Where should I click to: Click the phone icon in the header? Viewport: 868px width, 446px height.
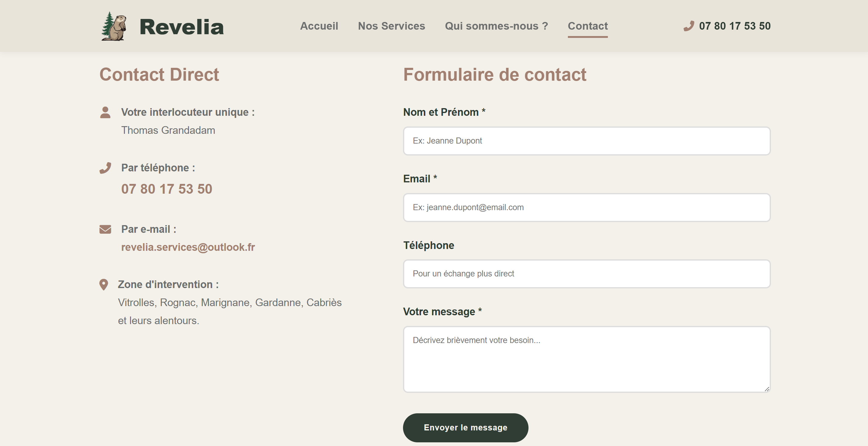[x=688, y=26]
